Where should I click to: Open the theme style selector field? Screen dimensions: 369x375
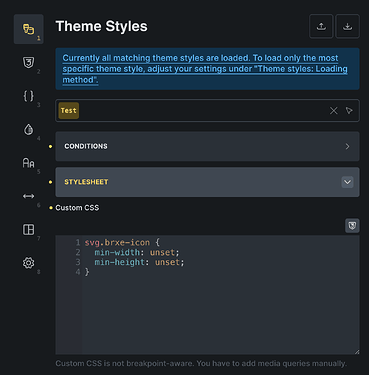click(207, 111)
